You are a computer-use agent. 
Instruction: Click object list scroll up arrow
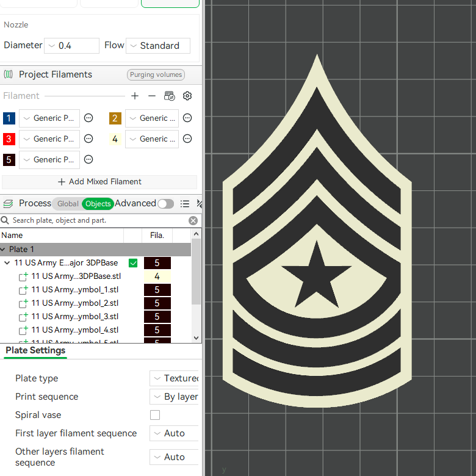coord(196,234)
